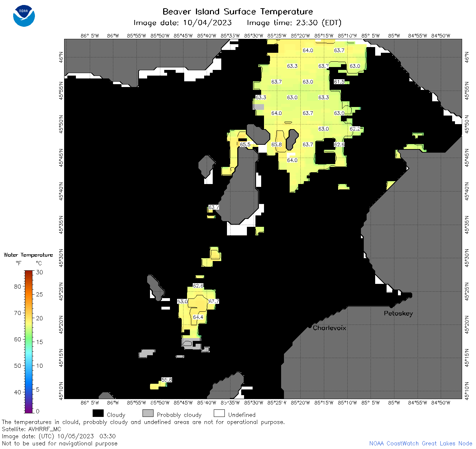Click the Undefined legend label text
The height and width of the screenshot is (449, 476).
[242, 415]
